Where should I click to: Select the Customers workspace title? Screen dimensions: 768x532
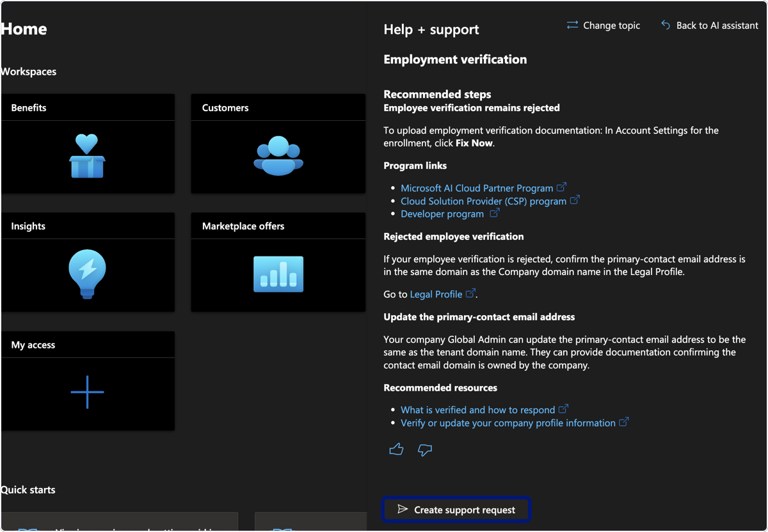[x=225, y=107]
